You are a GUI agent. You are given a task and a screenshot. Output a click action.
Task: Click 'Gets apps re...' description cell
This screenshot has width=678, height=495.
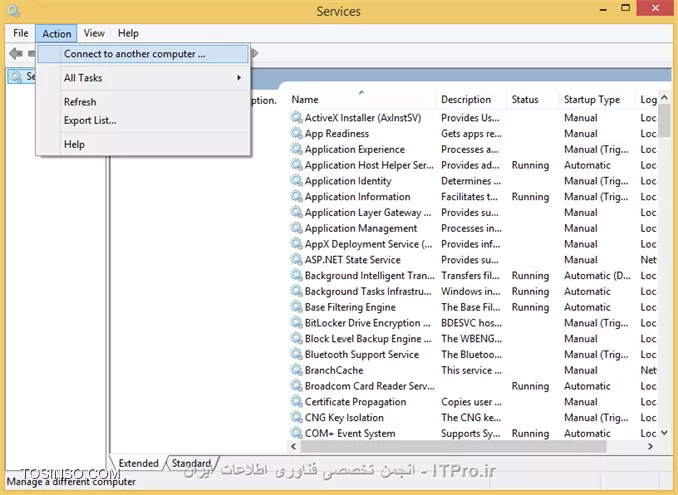click(471, 133)
